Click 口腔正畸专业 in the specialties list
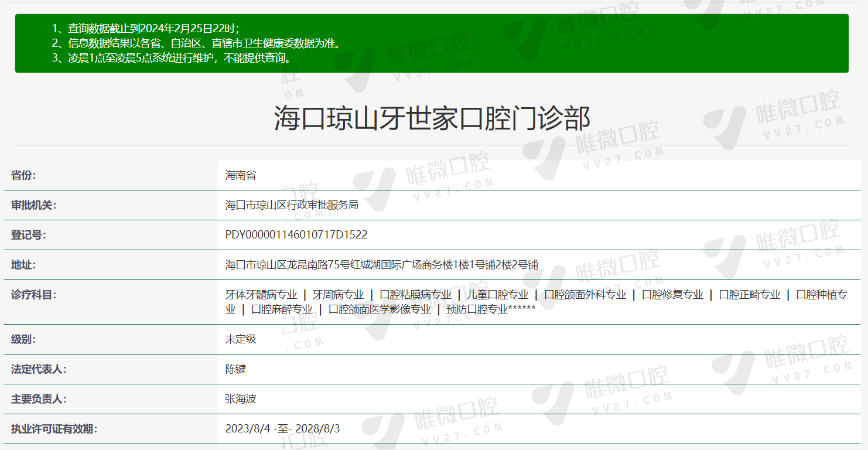The height and width of the screenshot is (450, 868). [750, 295]
